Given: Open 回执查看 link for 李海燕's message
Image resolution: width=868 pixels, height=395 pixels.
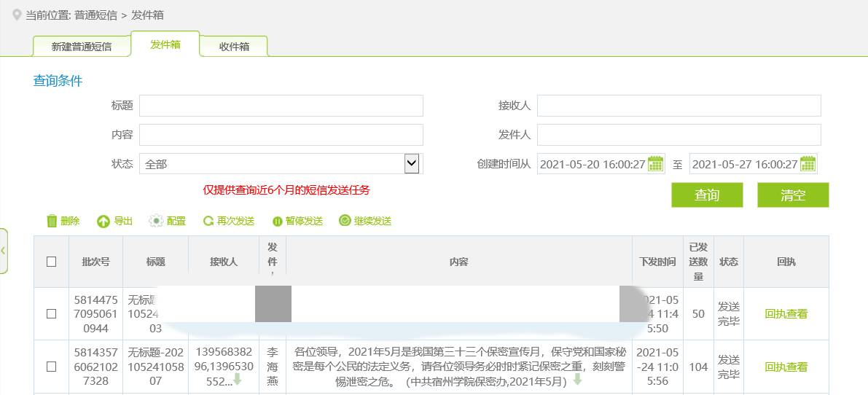Looking at the screenshot, I should 786,367.
